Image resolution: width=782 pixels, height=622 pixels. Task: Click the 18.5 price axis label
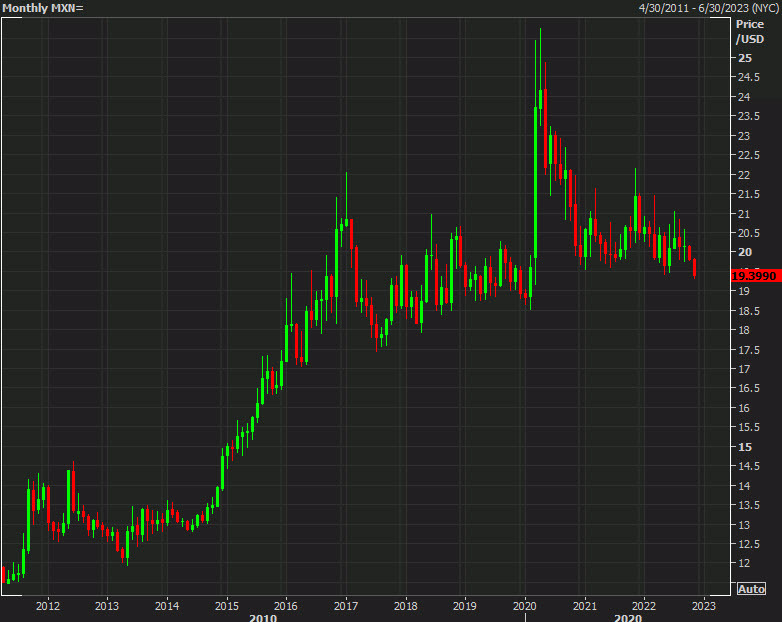[749, 311]
